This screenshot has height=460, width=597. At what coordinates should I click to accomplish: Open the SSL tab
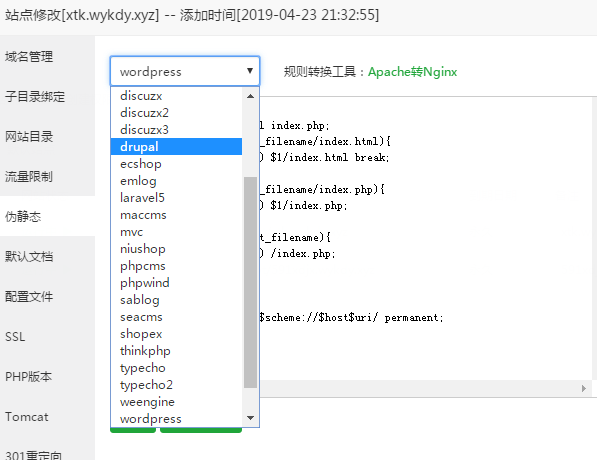tap(47, 337)
